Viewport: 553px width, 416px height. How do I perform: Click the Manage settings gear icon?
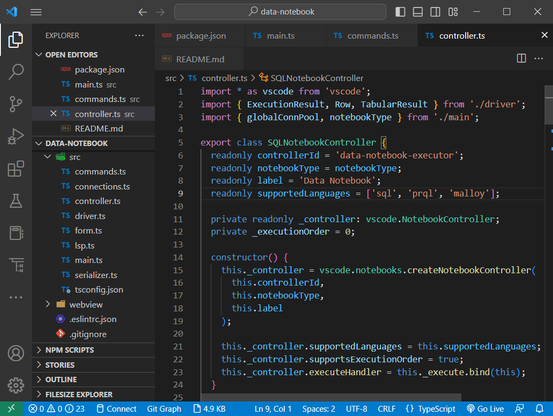click(x=16, y=385)
